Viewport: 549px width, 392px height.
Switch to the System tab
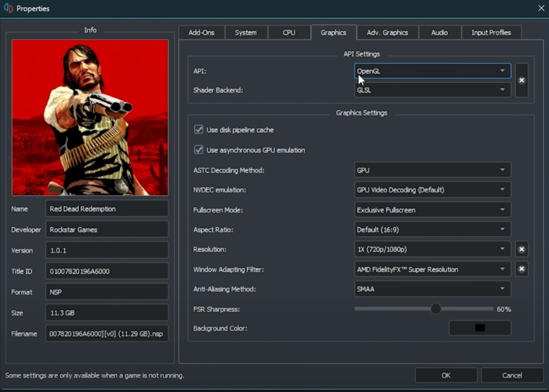click(246, 32)
